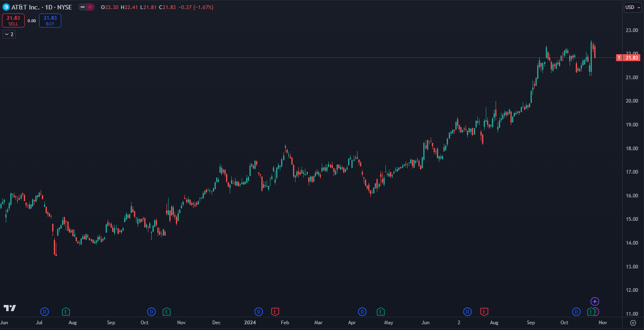Open chart settings gear in bottom-right corner
Viewport: 644px width, 330px height.
point(633,323)
